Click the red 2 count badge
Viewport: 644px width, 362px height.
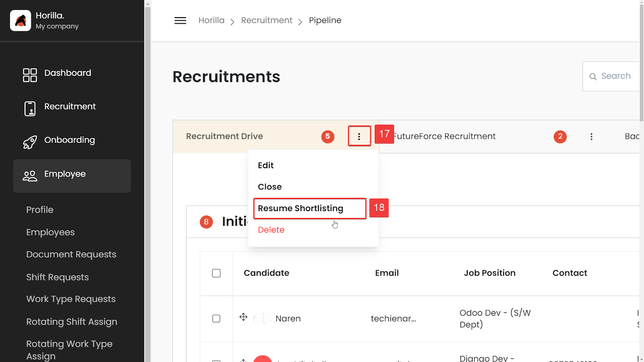click(x=560, y=137)
